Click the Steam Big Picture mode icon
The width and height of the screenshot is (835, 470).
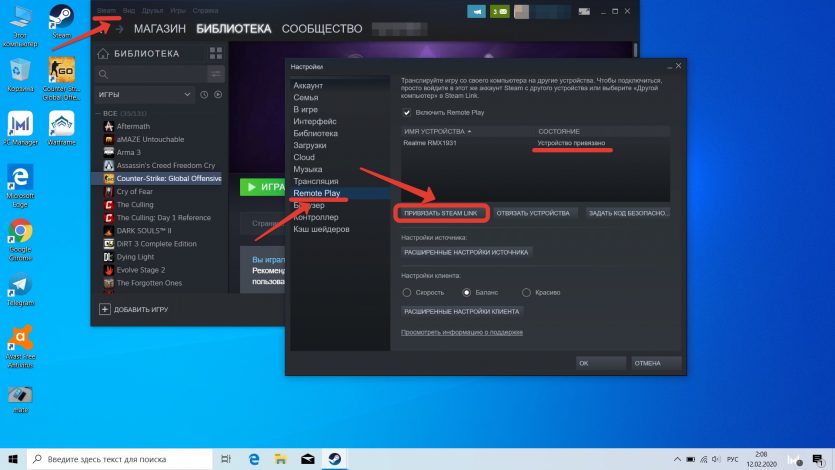(584, 11)
